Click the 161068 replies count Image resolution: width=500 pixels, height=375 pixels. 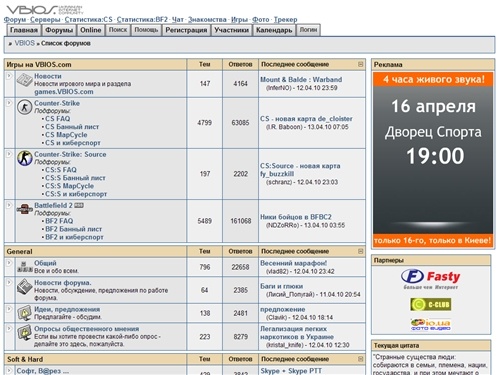pyautogui.click(x=240, y=221)
